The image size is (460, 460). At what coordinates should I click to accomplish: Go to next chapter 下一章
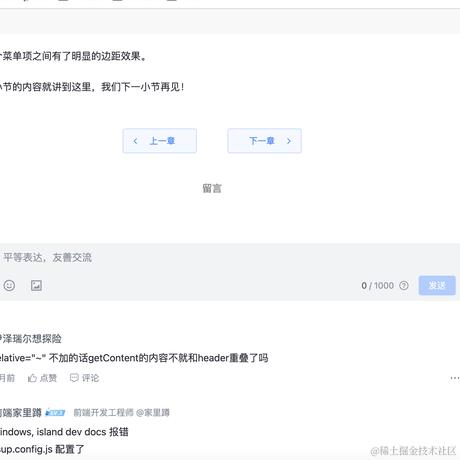tap(265, 141)
